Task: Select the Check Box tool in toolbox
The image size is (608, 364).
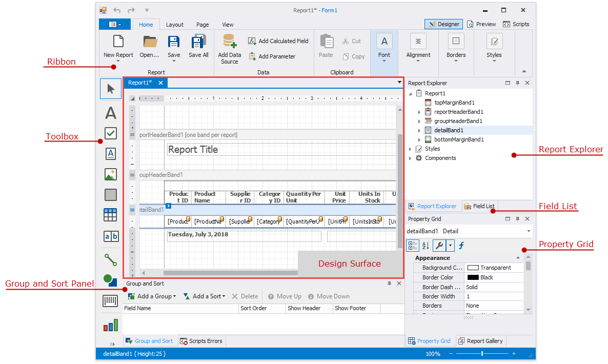Action: [111, 133]
